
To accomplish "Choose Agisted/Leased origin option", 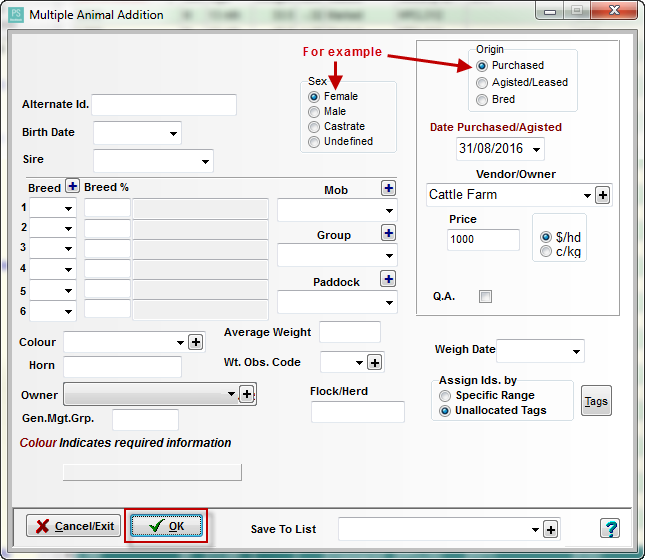I will [483, 83].
